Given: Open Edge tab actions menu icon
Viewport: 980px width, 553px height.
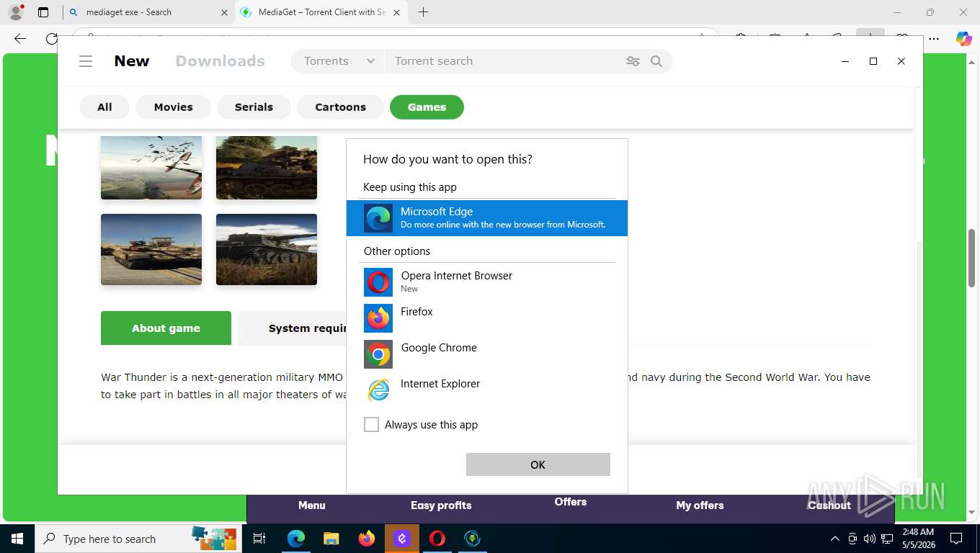Looking at the screenshot, I should click(x=43, y=12).
